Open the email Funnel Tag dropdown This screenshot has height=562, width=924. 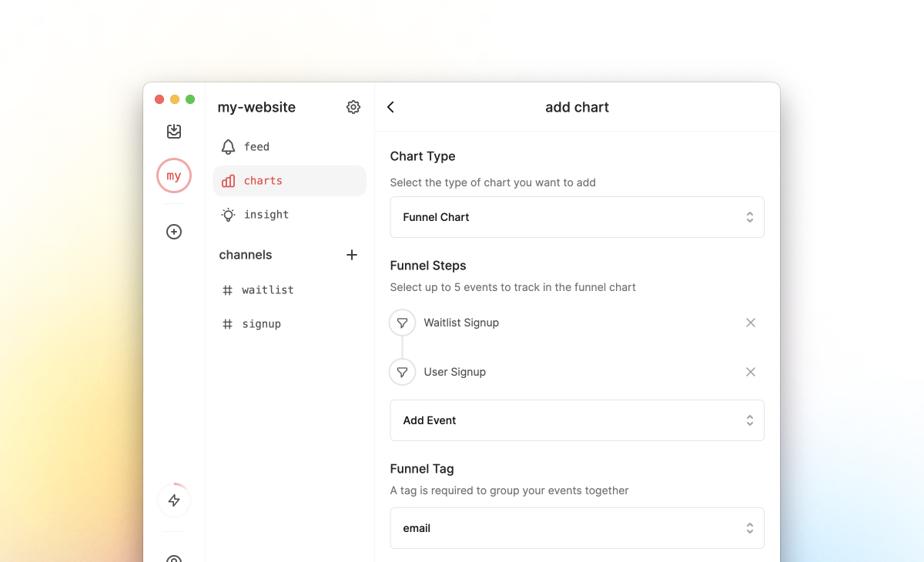(577, 528)
